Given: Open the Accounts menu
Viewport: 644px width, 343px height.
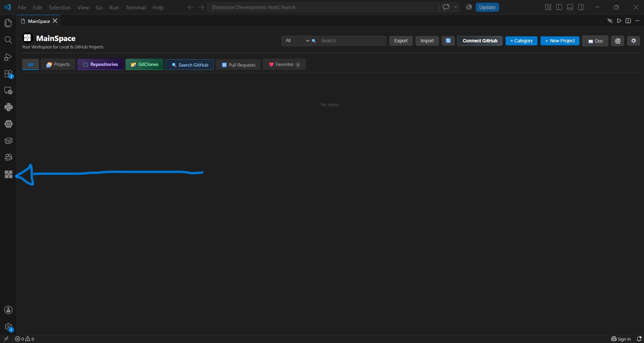Looking at the screenshot, I should point(8,310).
